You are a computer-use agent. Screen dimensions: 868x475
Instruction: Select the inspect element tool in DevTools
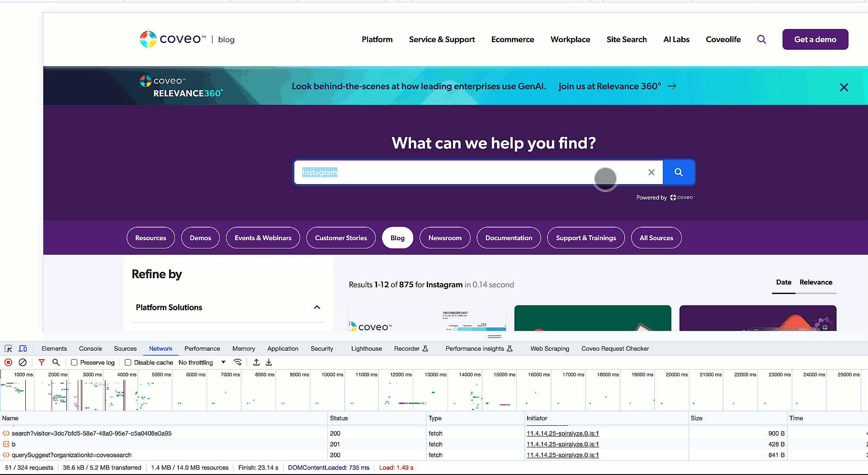point(8,348)
